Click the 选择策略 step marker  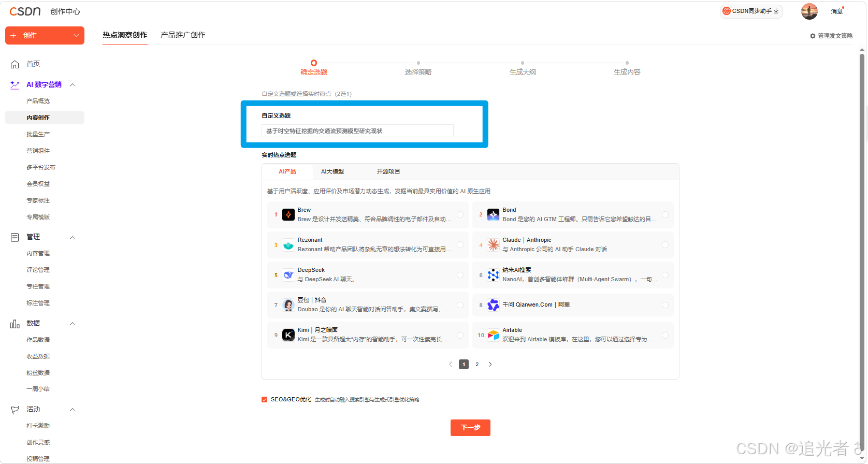(x=418, y=63)
